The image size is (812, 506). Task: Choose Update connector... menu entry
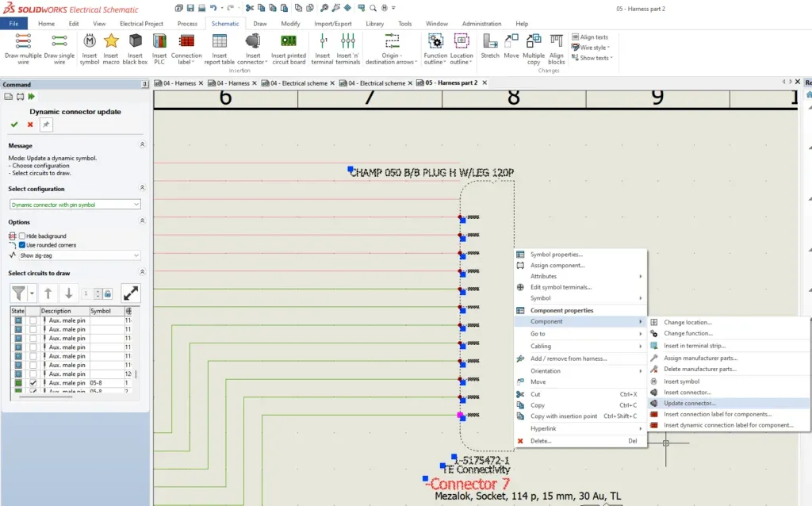click(x=729, y=403)
